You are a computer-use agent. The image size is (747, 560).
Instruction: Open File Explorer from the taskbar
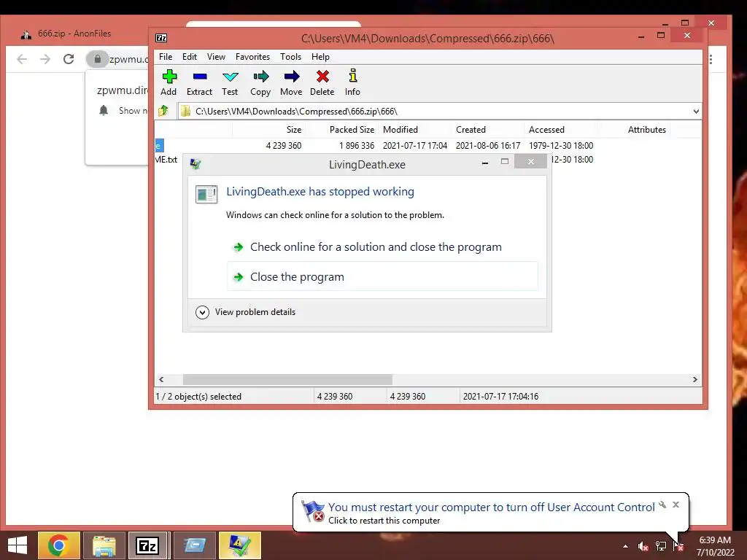click(104, 545)
